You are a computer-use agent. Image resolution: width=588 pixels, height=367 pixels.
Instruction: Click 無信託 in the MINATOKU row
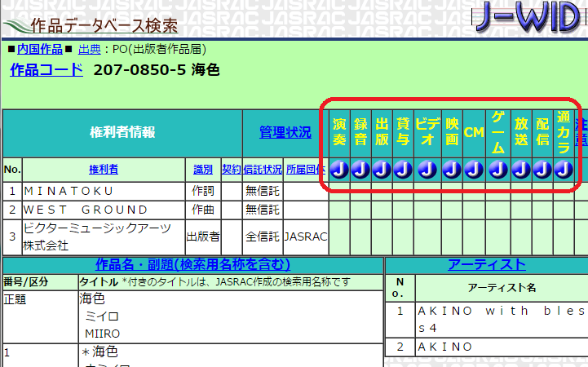click(263, 191)
